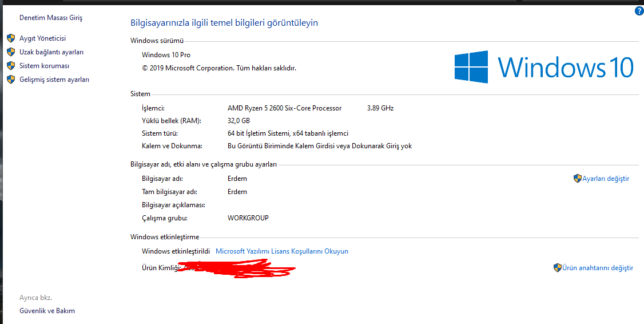Click shield icon beside Gelişmiş sistem ayarları
644x324 pixels.
click(x=11, y=80)
